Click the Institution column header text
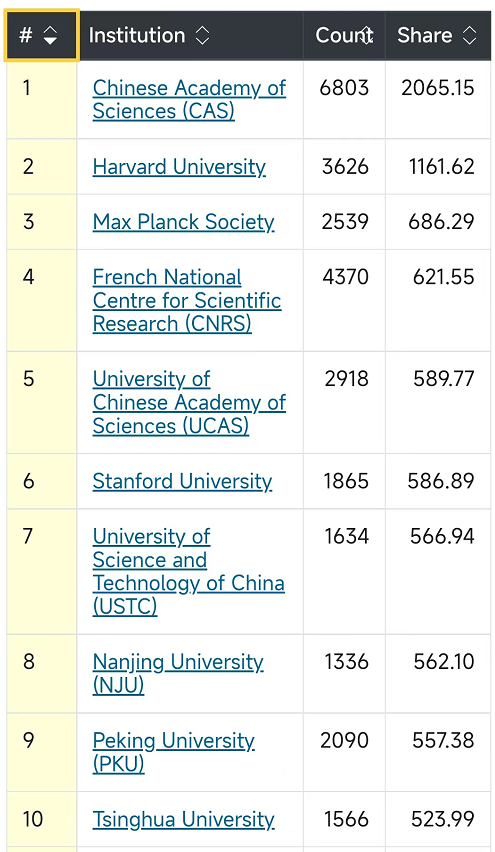 tap(137, 36)
